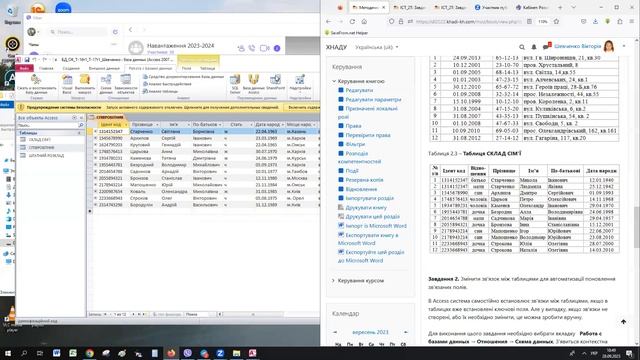Viewport: 640px width, 360px height.
Task: Launch Analyze Performance in Access ribbon
Action: [x=167, y=84]
